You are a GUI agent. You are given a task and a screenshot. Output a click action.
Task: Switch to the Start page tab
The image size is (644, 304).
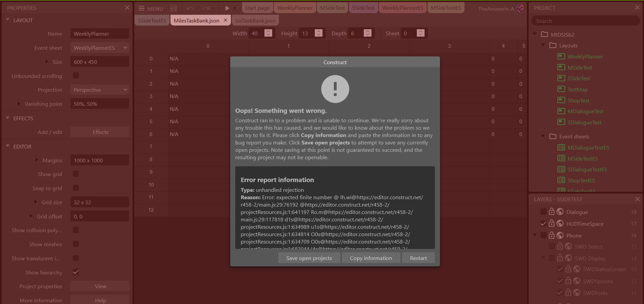(x=257, y=7)
